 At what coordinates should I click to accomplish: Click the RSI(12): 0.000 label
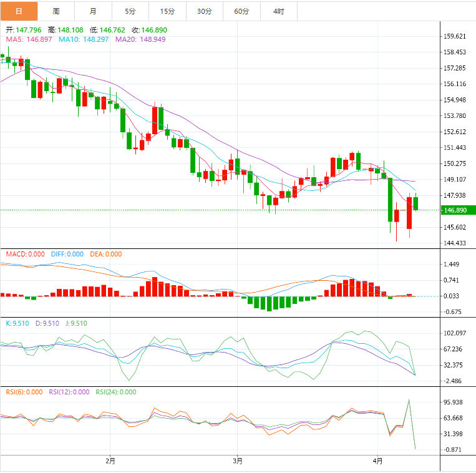[x=69, y=392]
